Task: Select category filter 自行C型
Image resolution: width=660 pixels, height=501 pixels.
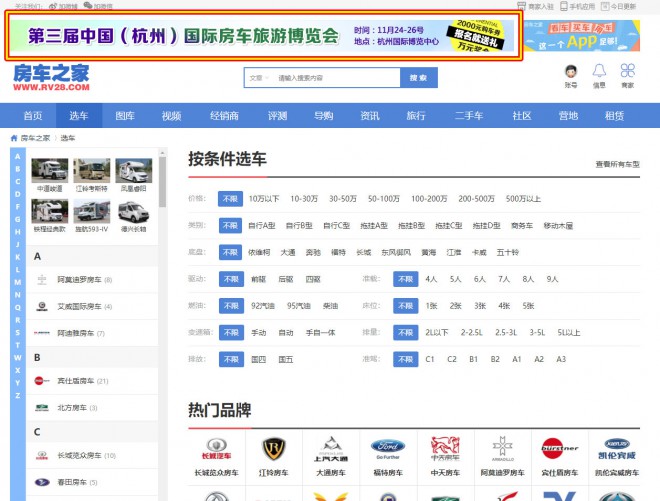Action: pyautogui.click(x=336, y=226)
